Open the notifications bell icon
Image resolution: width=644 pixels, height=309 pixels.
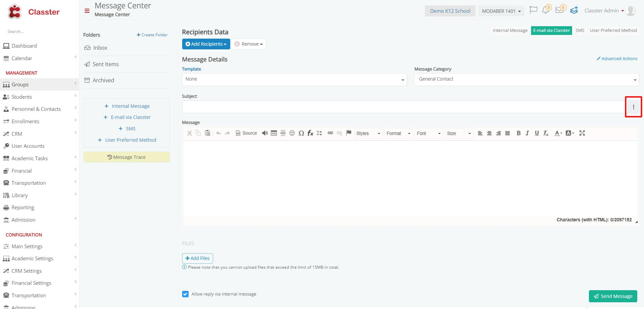[546, 10]
